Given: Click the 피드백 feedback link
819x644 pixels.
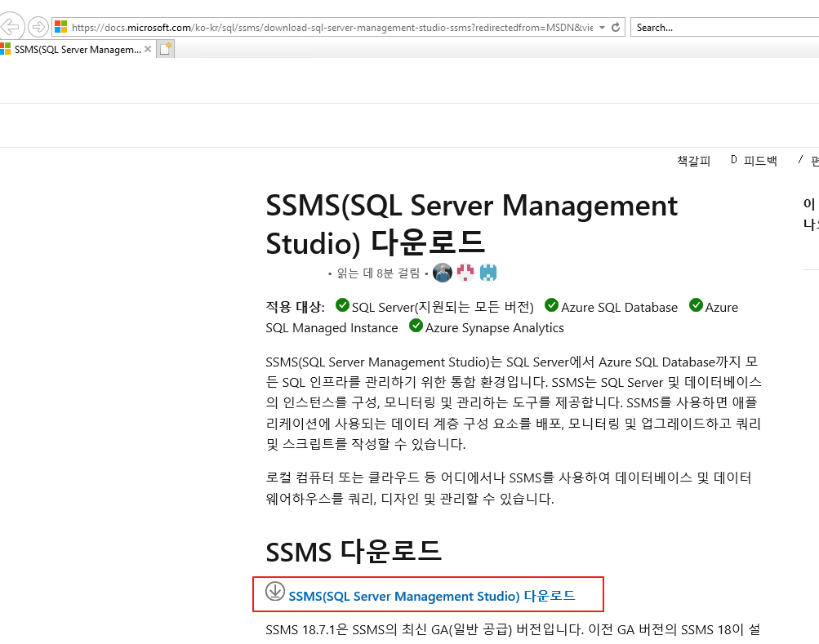Looking at the screenshot, I should pos(759,160).
